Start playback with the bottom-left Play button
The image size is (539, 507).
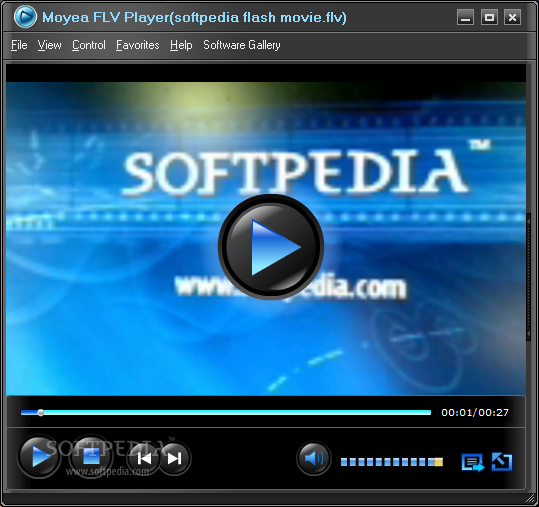(x=39, y=458)
